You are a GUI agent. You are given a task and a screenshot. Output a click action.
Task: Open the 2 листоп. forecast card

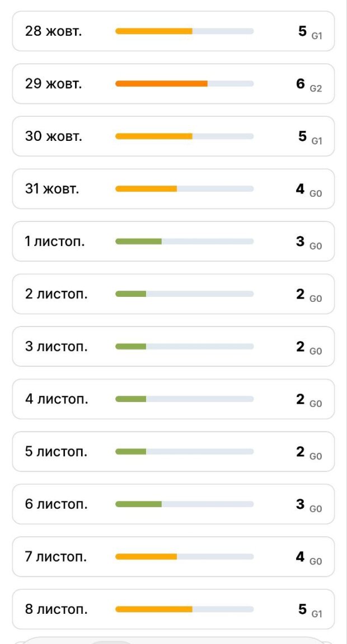173,294
